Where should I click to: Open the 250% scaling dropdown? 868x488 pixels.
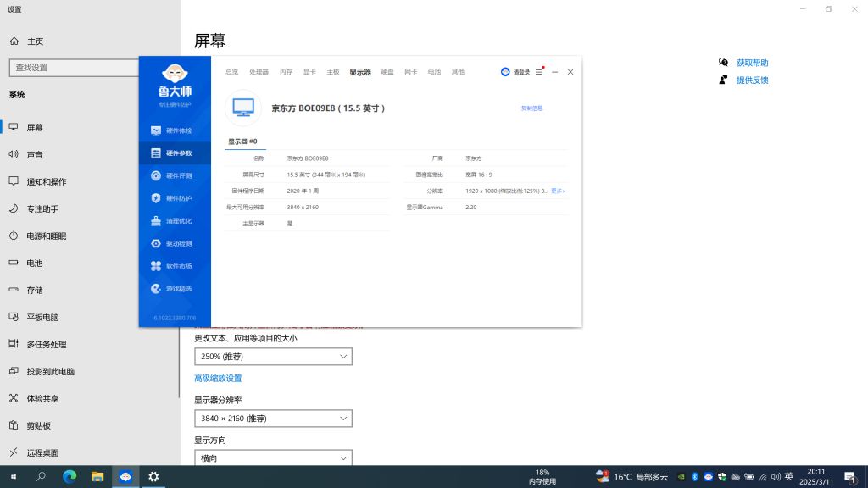point(273,356)
